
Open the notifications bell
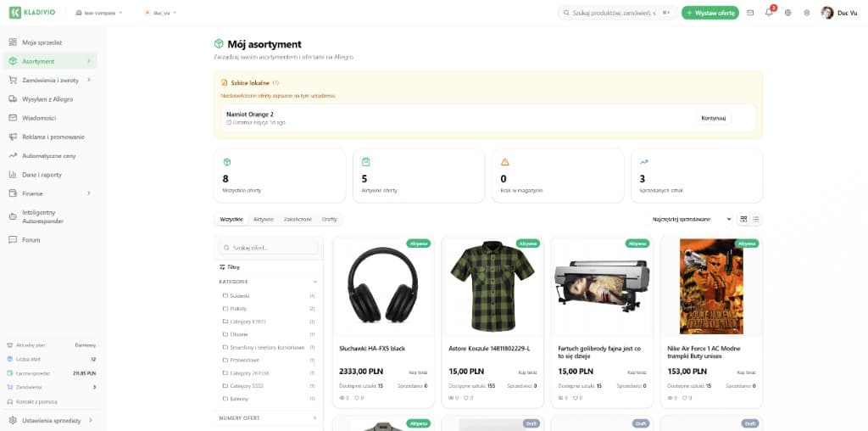click(x=769, y=13)
